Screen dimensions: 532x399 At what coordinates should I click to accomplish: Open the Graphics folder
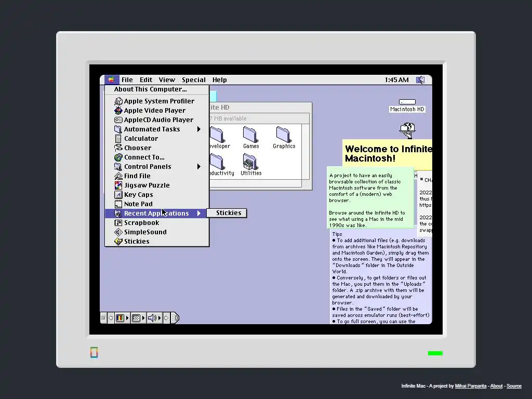pos(284,135)
